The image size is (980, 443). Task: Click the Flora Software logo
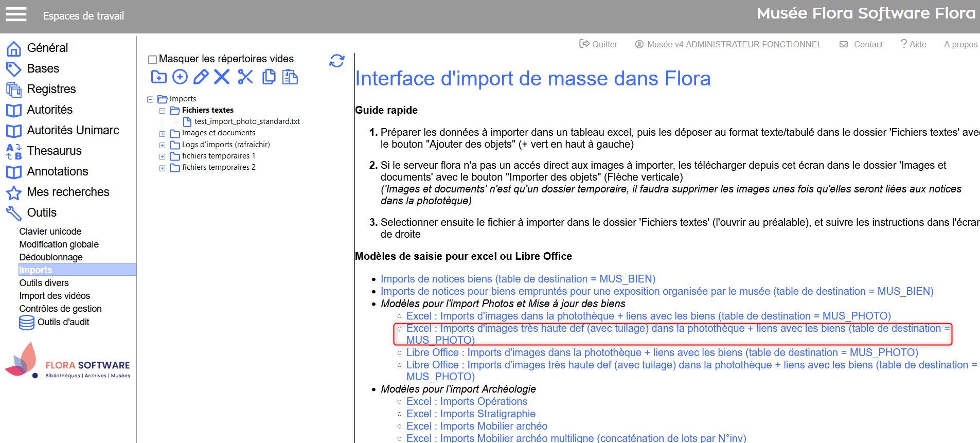coord(67,361)
